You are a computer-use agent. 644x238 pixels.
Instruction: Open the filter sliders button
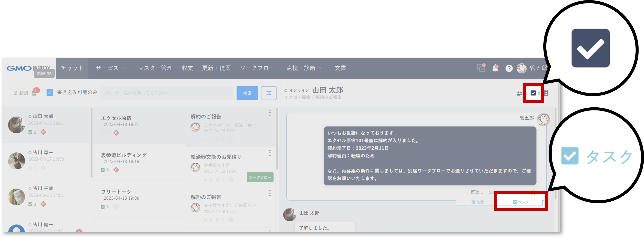tap(269, 93)
